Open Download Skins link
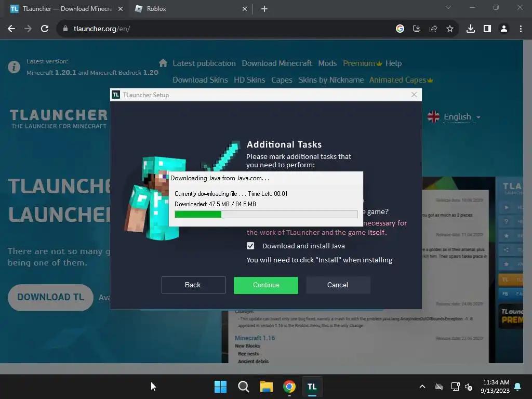 [200, 80]
